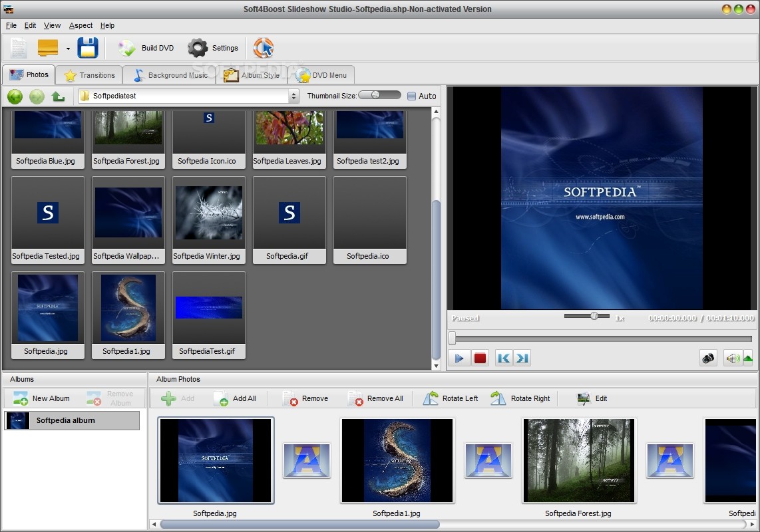Click the lifebuoy help icon
This screenshot has height=532, width=760.
point(263,48)
